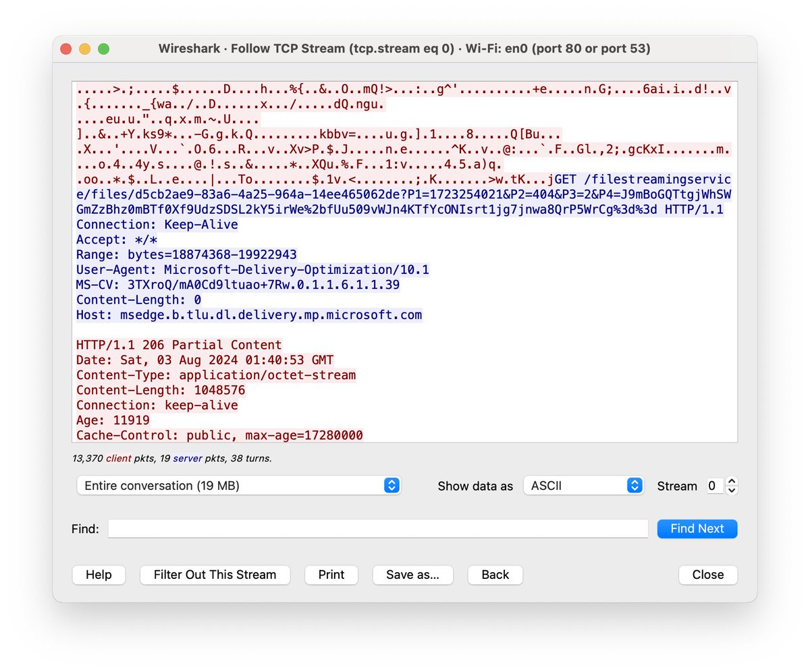Image resolution: width=810 pixels, height=672 pixels.
Task: Click the User-Agent Microsoft-Delivery-Optimization line
Action: pos(253,270)
